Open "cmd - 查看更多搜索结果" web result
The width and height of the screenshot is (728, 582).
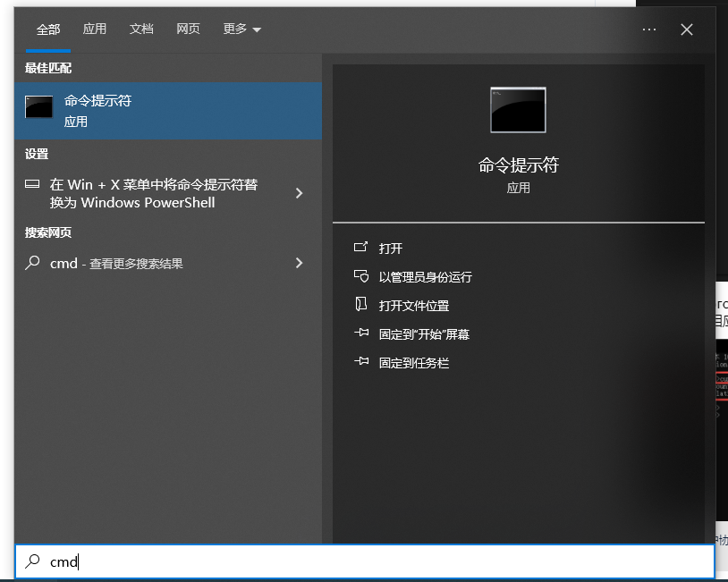(x=116, y=264)
